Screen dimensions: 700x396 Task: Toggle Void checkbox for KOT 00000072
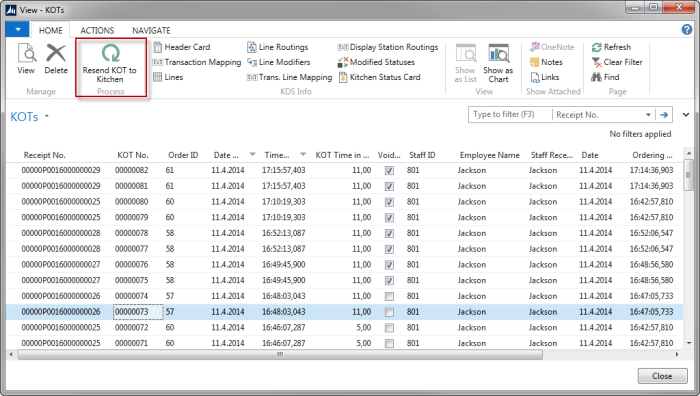(389, 328)
